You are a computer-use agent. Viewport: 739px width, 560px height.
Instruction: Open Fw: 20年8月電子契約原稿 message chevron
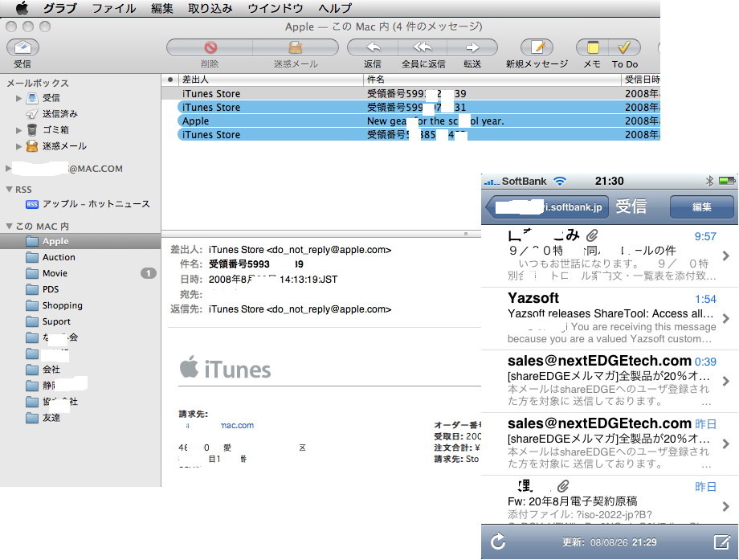coord(726,507)
